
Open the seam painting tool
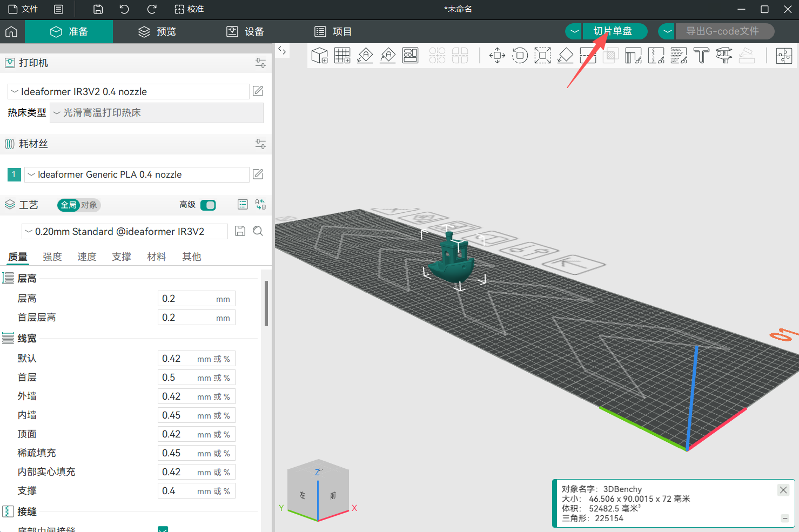tap(656, 56)
